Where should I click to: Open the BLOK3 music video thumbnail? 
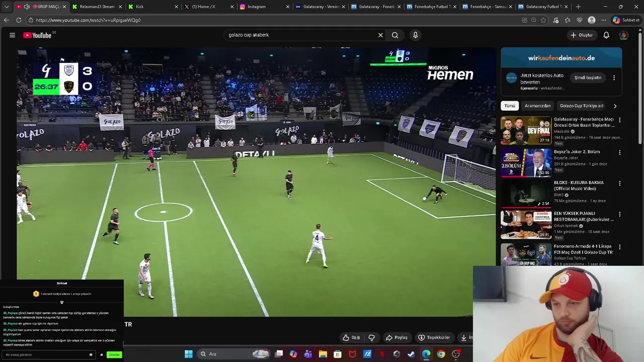click(x=526, y=194)
